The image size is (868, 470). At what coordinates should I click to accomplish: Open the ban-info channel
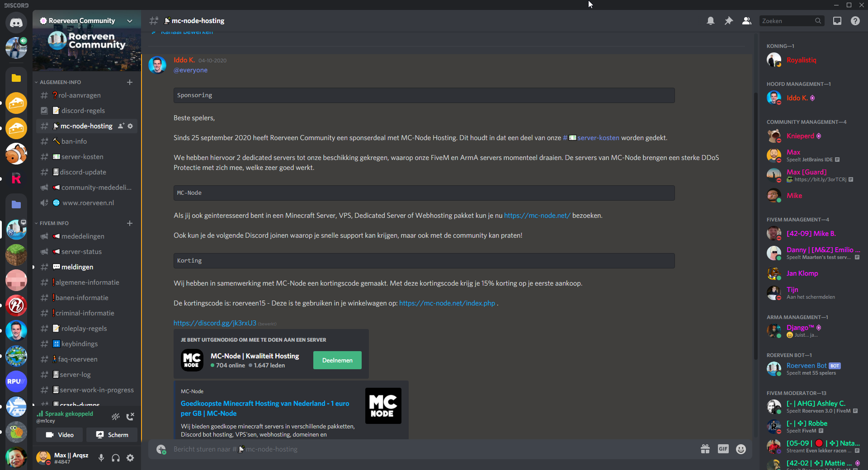tap(74, 141)
